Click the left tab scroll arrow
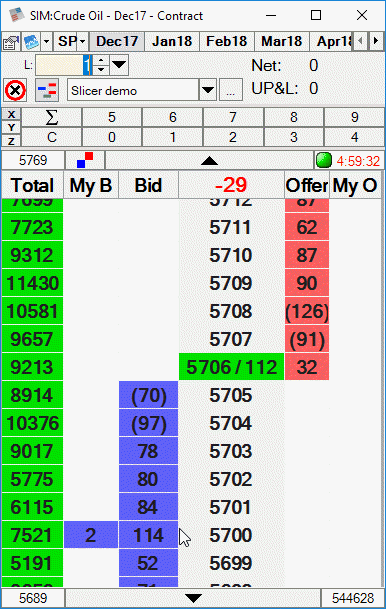 (360, 41)
